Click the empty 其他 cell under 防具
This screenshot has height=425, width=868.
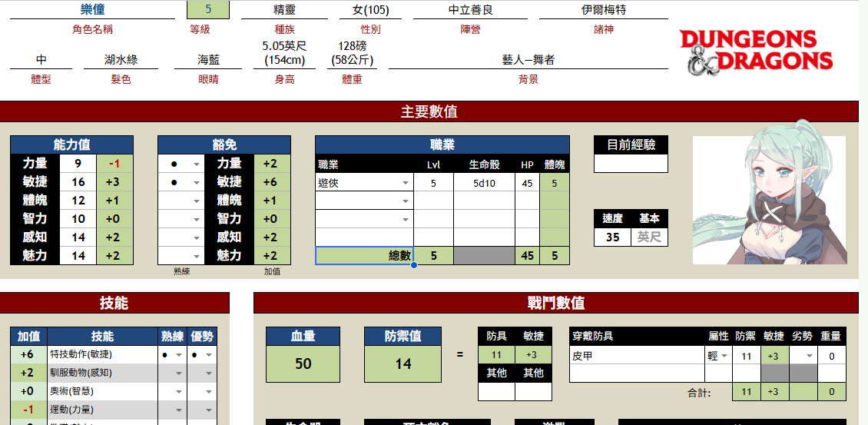[x=496, y=391]
